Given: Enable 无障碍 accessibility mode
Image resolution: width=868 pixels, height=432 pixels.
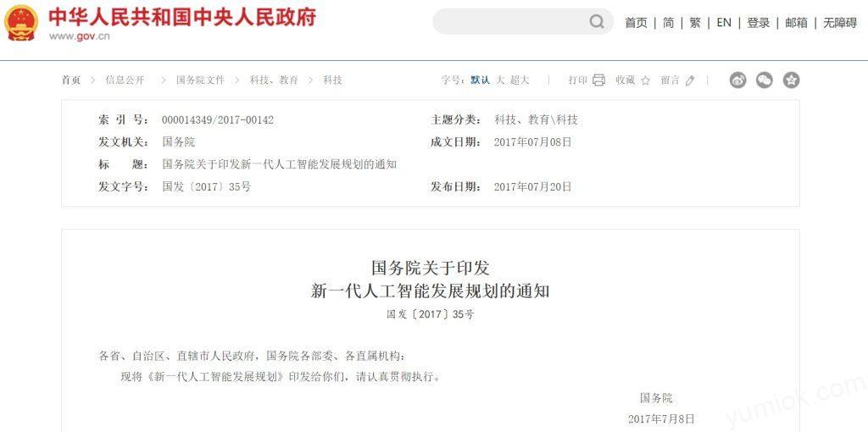Looking at the screenshot, I should click(840, 23).
